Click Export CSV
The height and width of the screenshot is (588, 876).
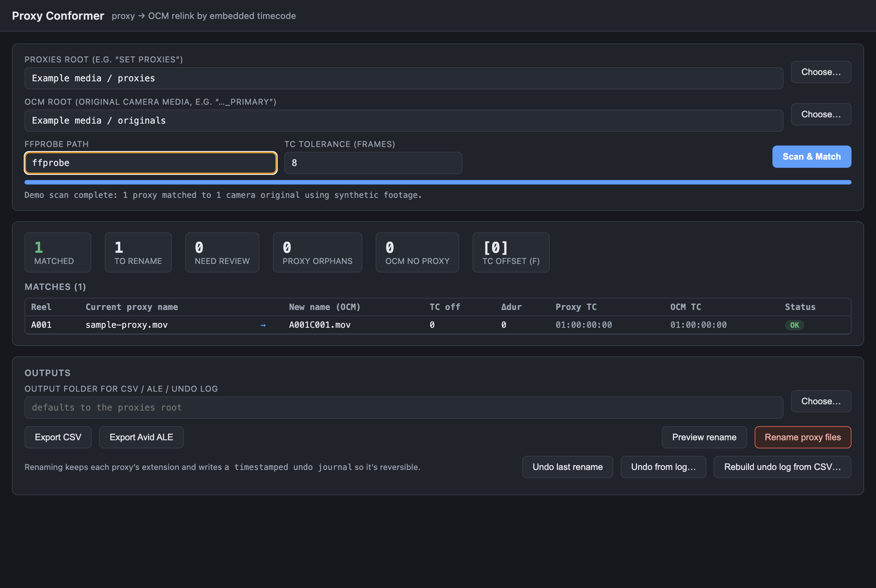(x=58, y=437)
